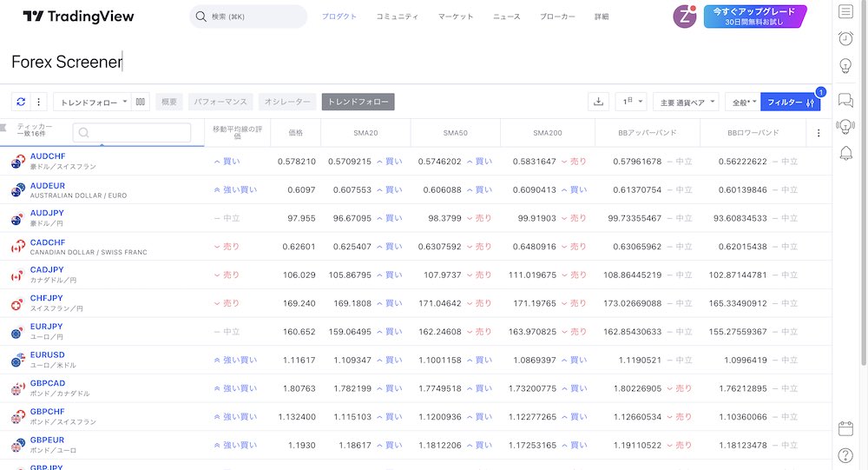Open the screener three-dot options menu

[38, 102]
